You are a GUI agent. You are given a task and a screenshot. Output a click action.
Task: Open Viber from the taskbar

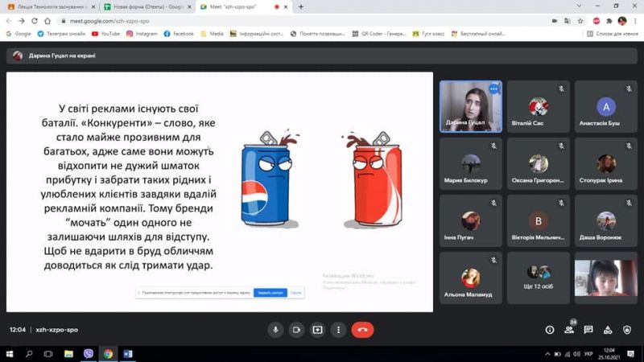pyautogui.click(x=89, y=354)
